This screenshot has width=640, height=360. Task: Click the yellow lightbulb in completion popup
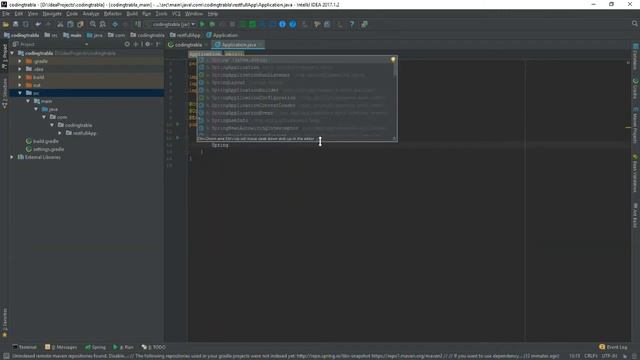(x=393, y=60)
